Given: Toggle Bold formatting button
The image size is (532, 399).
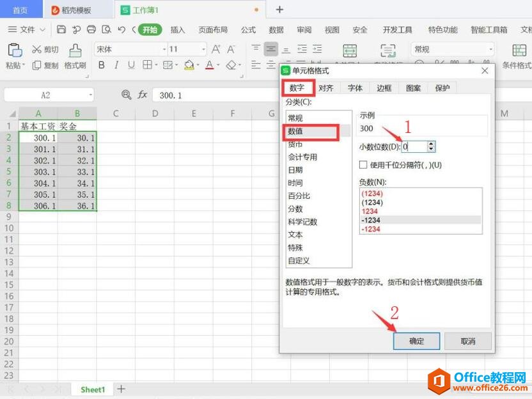Looking at the screenshot, I should (101, 65).
